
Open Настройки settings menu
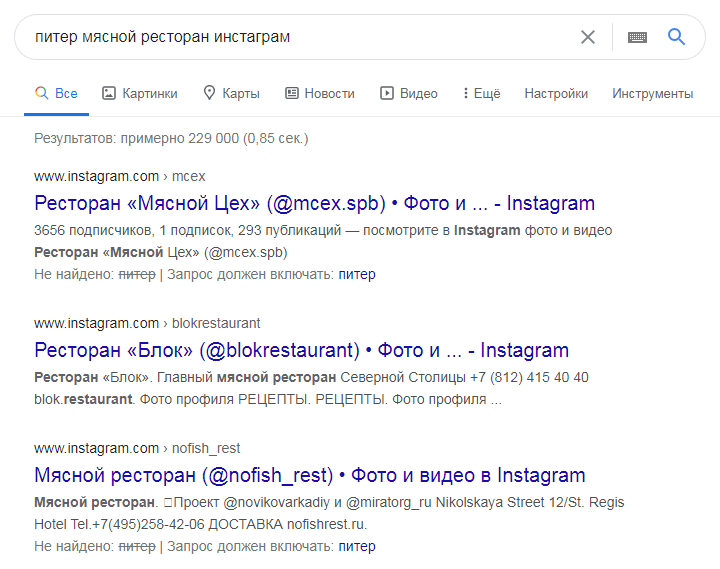(556, 94)
